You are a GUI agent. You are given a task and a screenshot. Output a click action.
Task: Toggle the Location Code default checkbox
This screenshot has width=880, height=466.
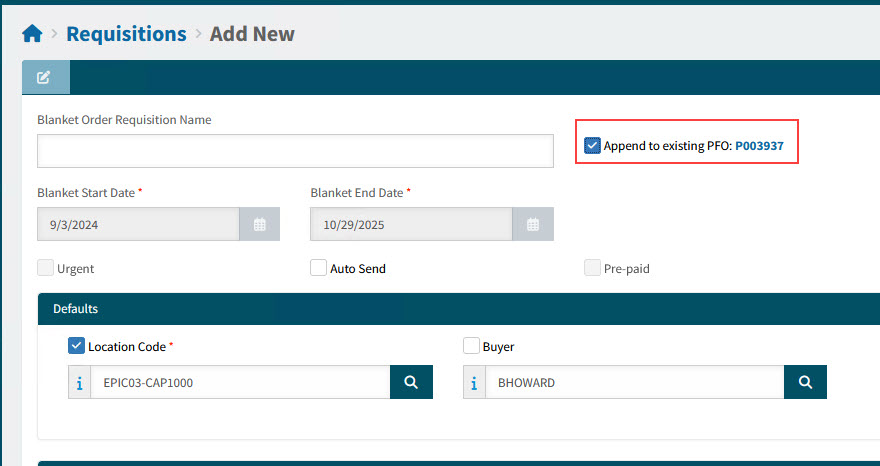tap(76, 346)
